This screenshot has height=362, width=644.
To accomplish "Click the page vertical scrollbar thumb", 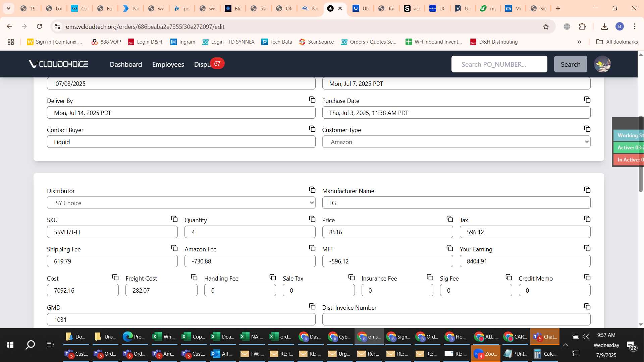I will [641, 154].
